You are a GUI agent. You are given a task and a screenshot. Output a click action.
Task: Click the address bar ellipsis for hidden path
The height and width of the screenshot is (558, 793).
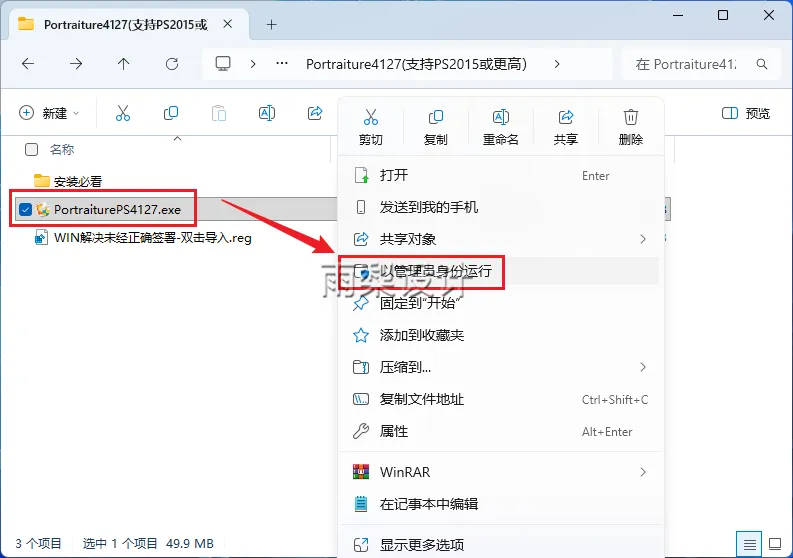click(x=282, y=64)
